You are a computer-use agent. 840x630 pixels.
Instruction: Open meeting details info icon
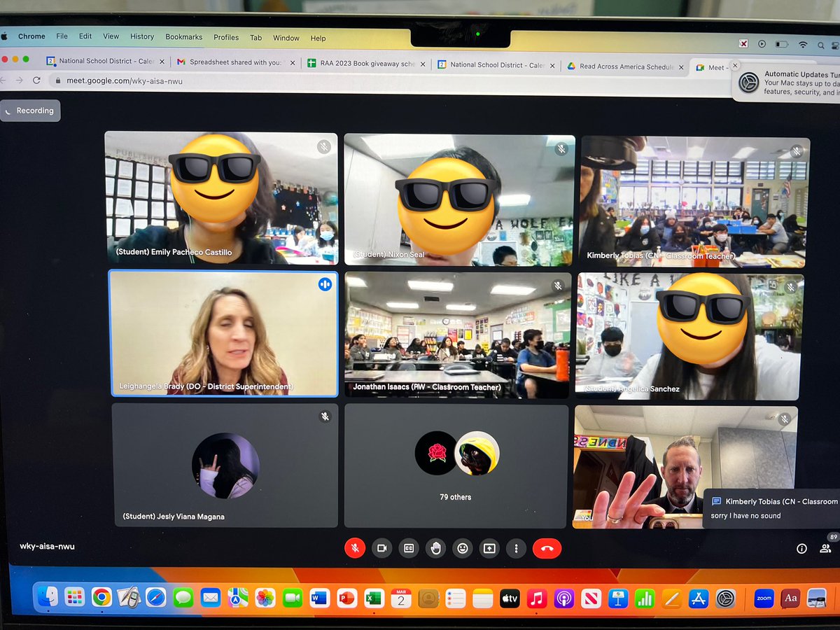click(802, 549)
